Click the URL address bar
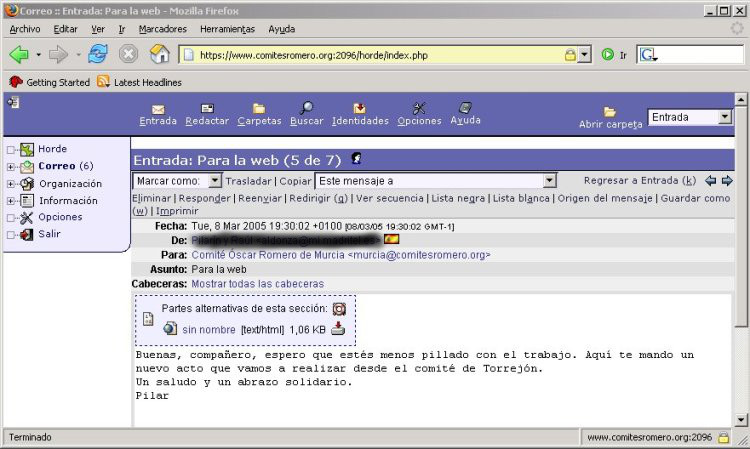 (380, 55)
